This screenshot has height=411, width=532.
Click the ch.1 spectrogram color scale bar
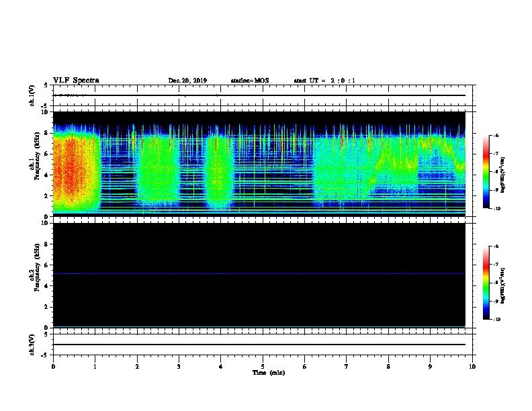click(x=486, y=172)
